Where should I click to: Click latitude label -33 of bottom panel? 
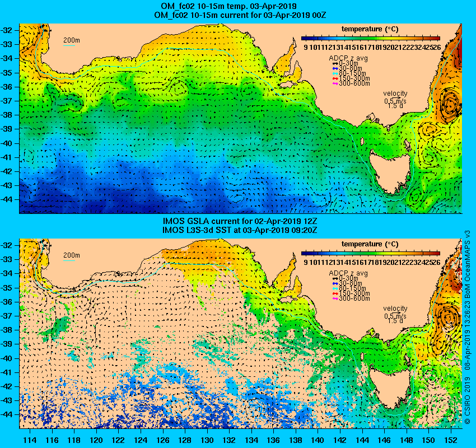pos(7,259)
